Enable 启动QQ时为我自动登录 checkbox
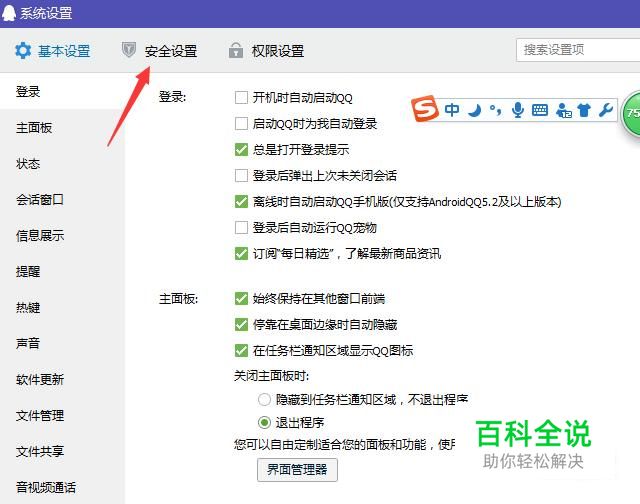 tap(241, 123)
